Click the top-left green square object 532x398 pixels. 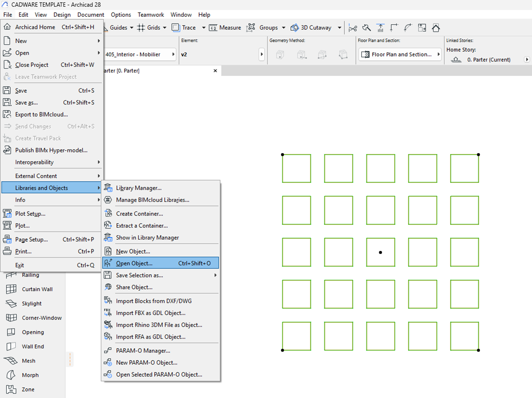point(296,168)
